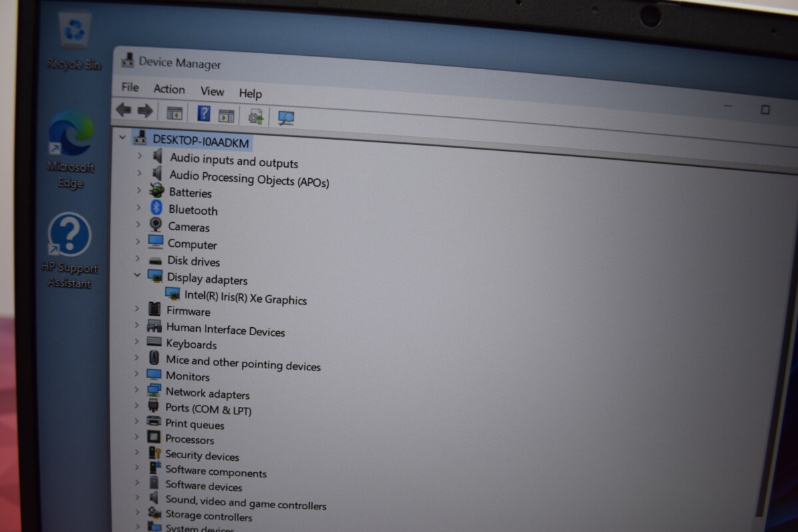Image resolution: width=798 pixels, height=532 pixels.
Task: Launch the Microsoft Edge desktop shortcut
Action: [x=70, y=150]
